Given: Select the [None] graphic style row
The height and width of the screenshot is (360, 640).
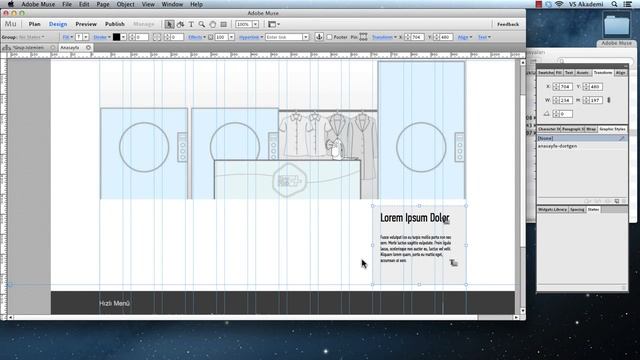Looking at the screenshot, I should point(582,138).
